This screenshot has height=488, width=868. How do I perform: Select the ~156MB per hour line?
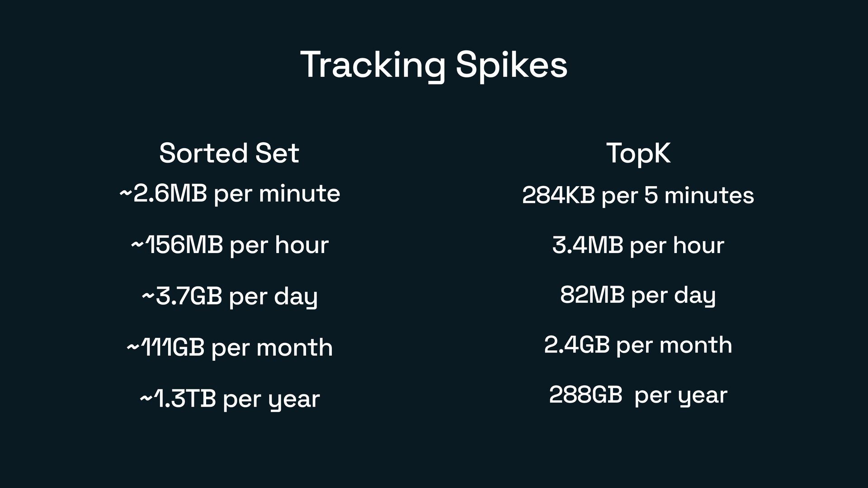coord(230,245)
